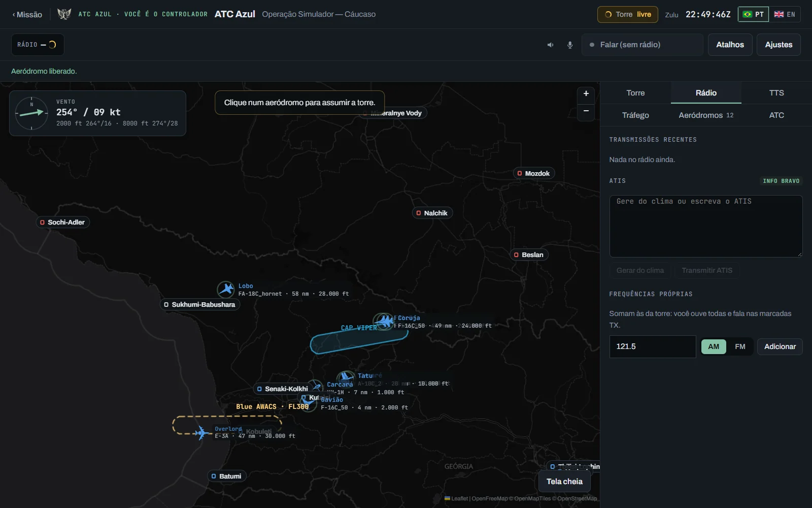Switch language to EN
This screenshot has width=812, height=508.
(x=785, y=14)
